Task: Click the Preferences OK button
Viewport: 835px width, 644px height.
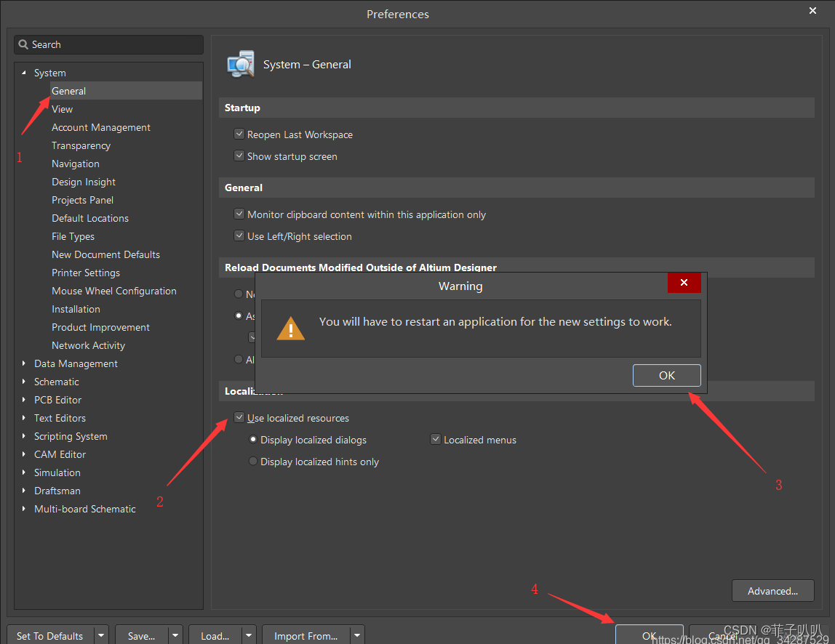Action: [x=649, y=635]
